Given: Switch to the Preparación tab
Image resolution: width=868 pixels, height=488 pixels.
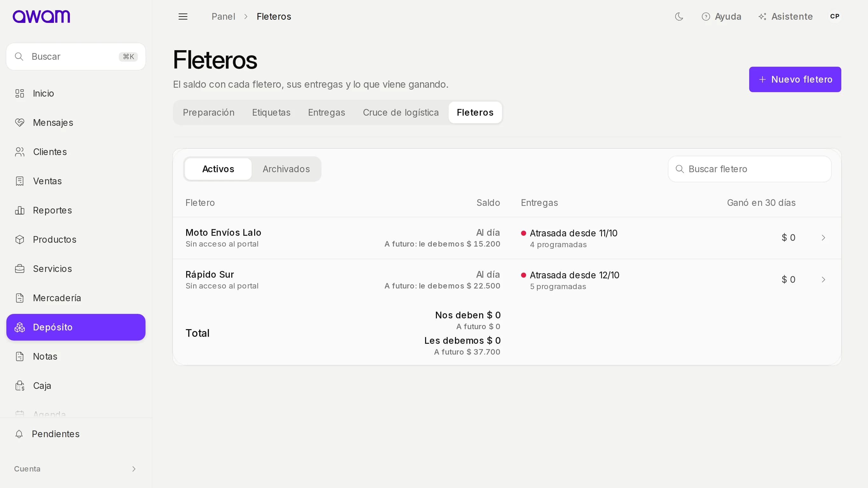Looking at the screenshot, I should tap(208, 112).
